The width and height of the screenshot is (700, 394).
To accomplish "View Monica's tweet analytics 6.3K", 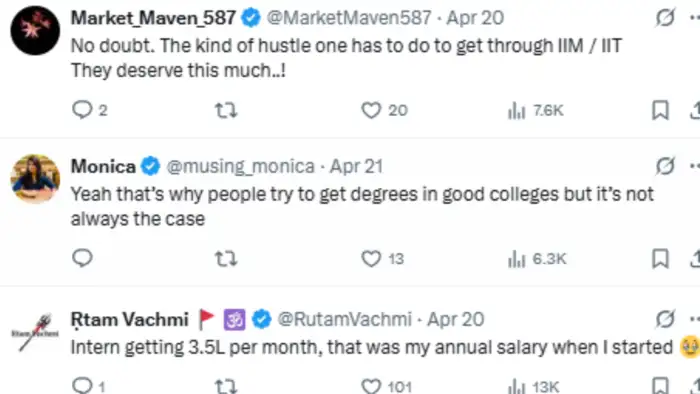I will pyautogui.click(x=537, y=259).
